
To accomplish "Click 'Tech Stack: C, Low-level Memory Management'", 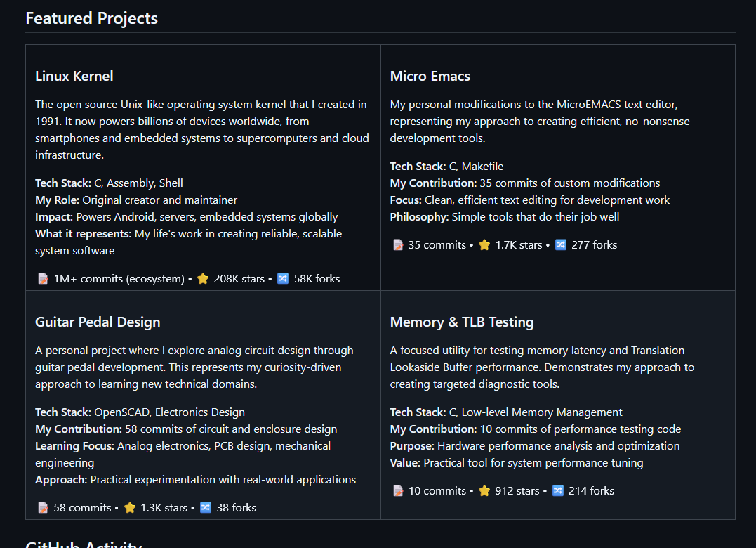I will 506,412.
